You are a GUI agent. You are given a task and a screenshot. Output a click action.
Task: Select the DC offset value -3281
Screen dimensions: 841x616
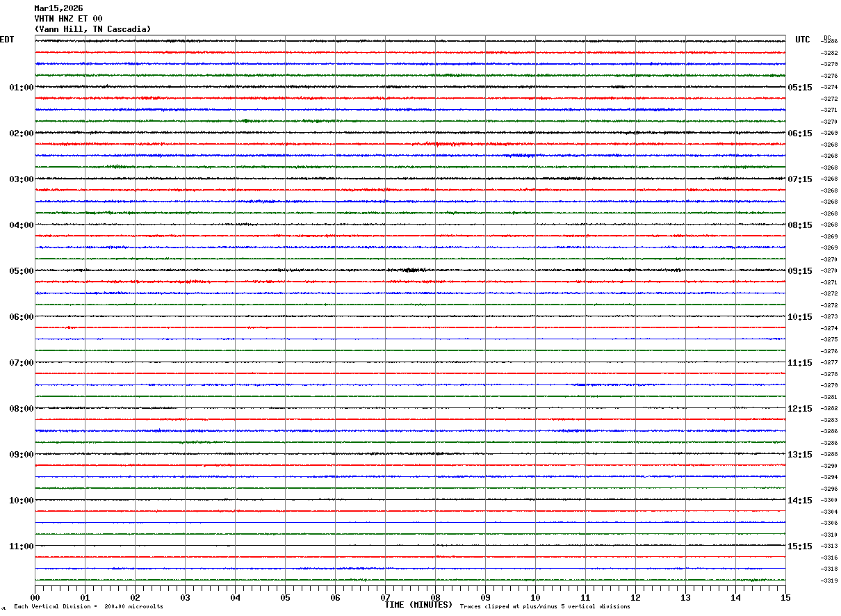click(x=829, y=397)
